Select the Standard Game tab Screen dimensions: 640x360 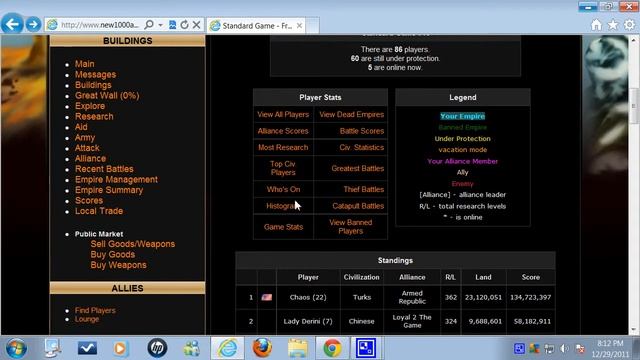pos(256,26)
